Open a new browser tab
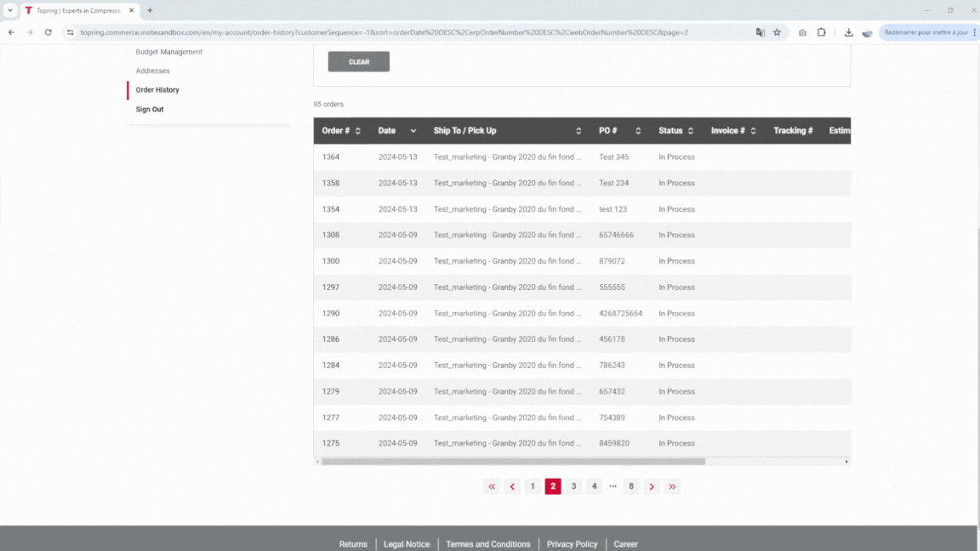Screen dimensions: 980x551 (150, 10)
